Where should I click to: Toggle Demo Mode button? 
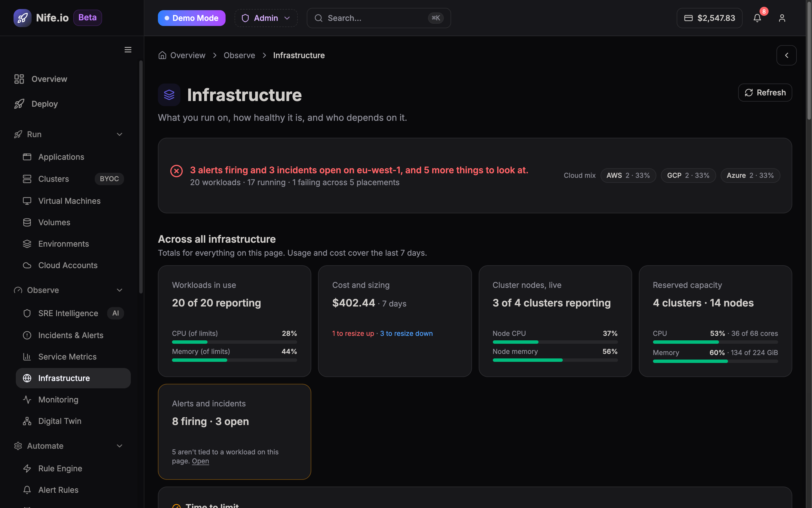click(x=192, y=18)
